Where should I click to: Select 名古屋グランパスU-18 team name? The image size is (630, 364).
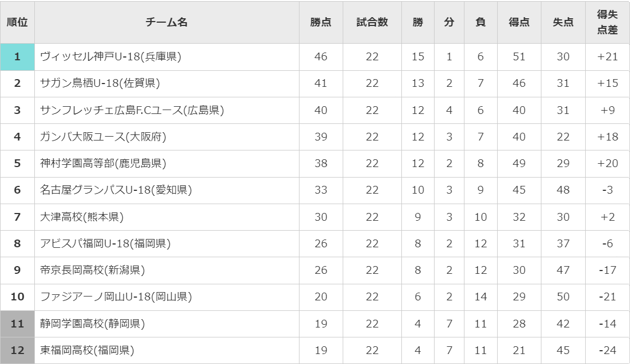[116, 190]
